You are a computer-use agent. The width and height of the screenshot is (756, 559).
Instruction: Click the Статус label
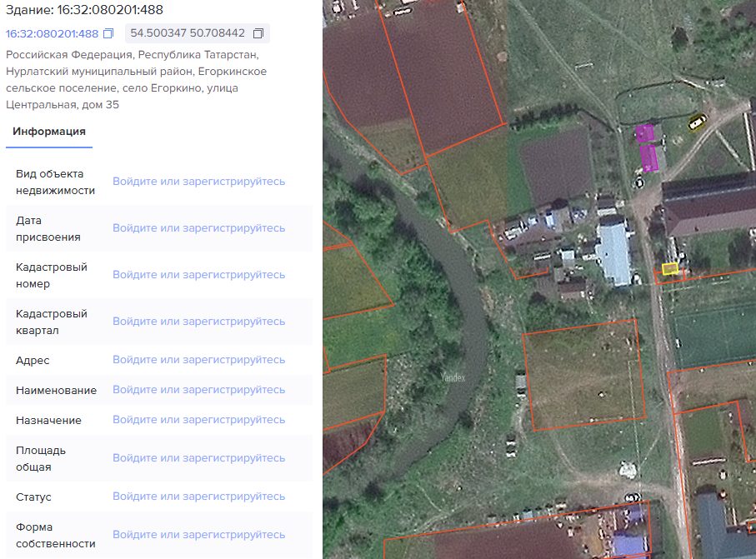(33, 497)
